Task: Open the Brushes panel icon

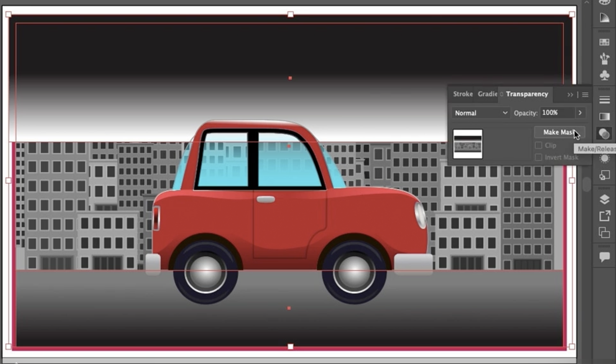Action: point(604,59)
